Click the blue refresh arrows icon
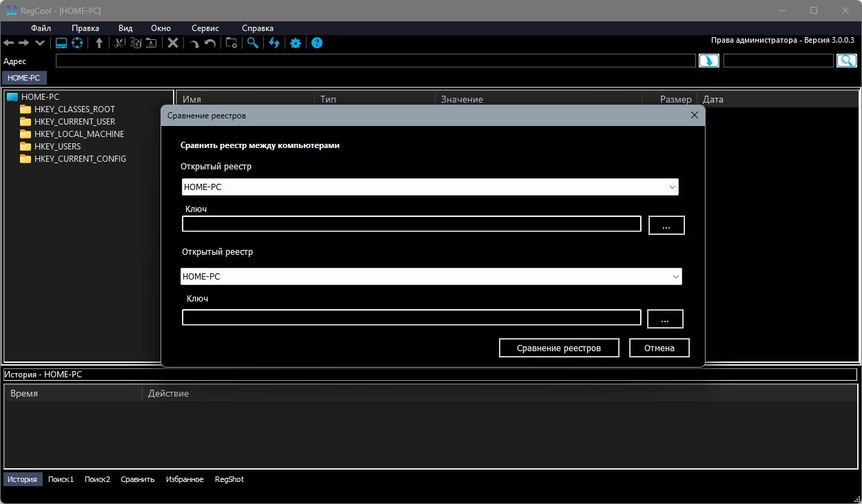The height and width of the screenshot is (504, 862). 274,43
